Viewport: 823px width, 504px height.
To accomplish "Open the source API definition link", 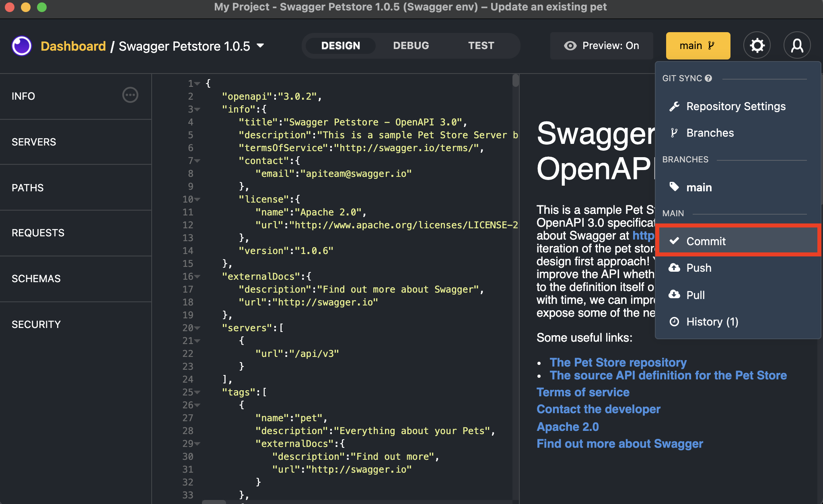I will [668, 375].
